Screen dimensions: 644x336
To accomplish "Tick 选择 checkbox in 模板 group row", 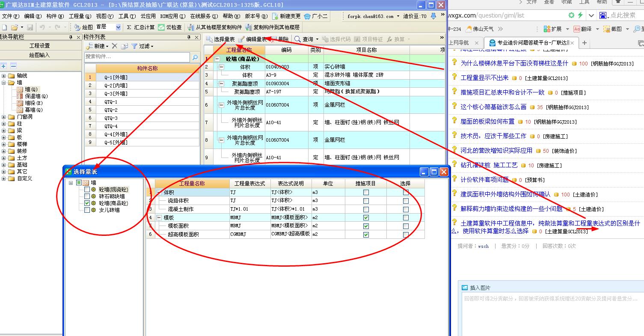I will pos(406,217).
